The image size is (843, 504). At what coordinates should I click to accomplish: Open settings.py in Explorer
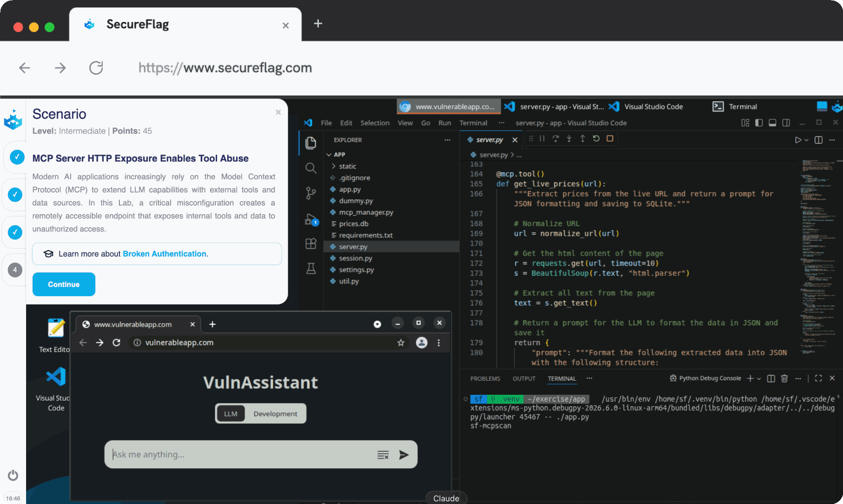tap(356, 270)
